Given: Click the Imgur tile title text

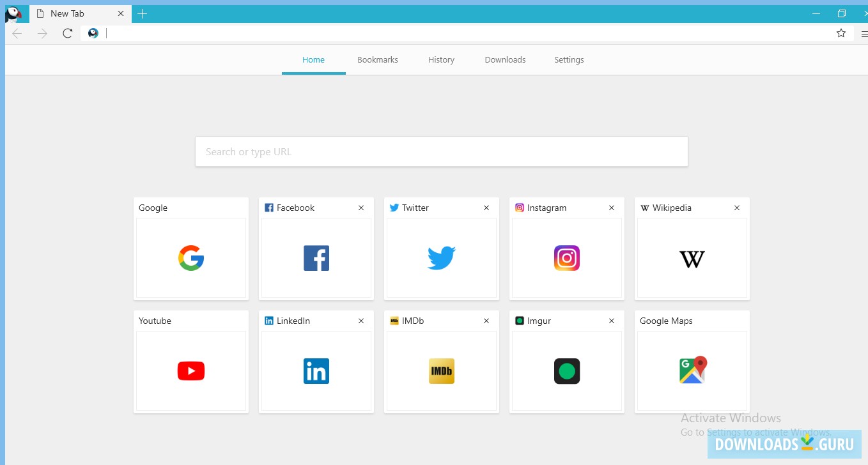Looking at the screenshot, I should 539,321.
